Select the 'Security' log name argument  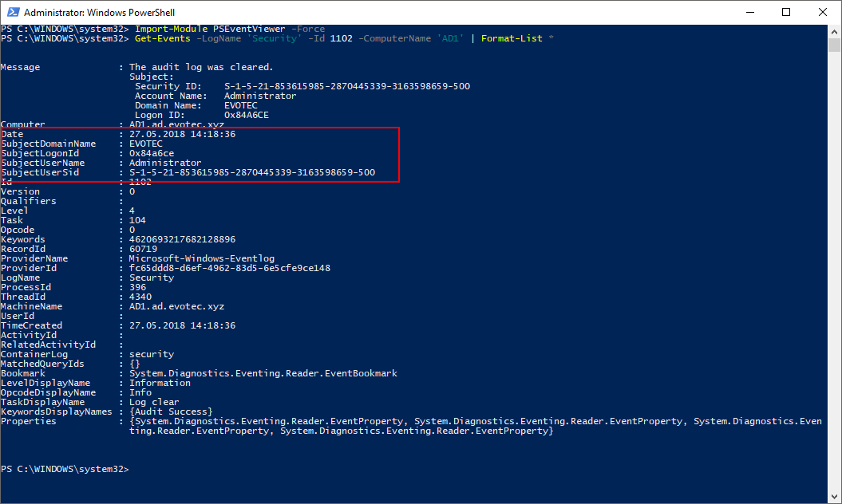(274, 37)
